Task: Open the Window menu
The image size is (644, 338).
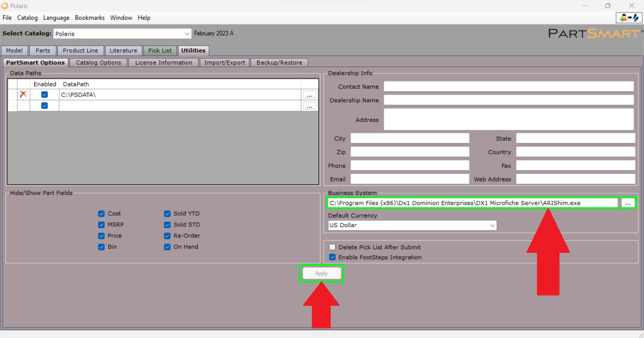Action: [121, 18]
